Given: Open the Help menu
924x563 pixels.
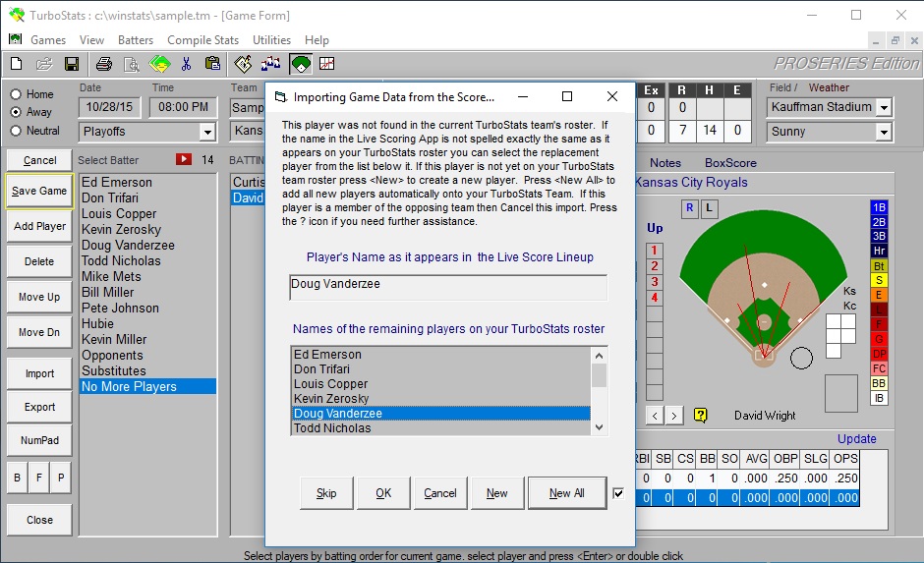Looking at the screenshot, I should [x=317, y=40].
